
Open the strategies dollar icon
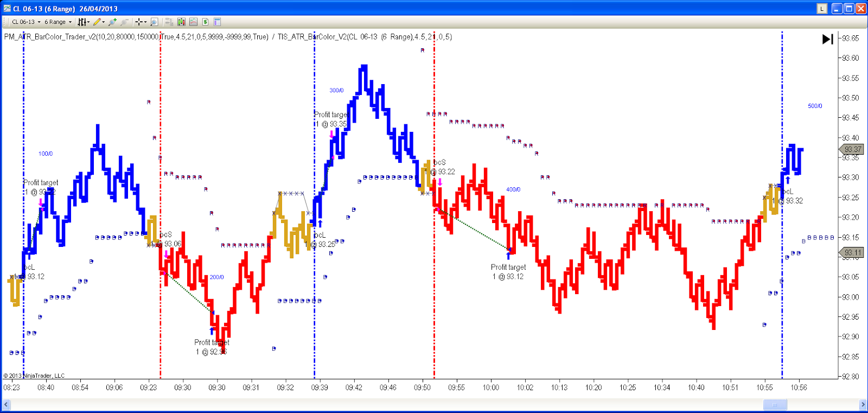coord(205,22)
